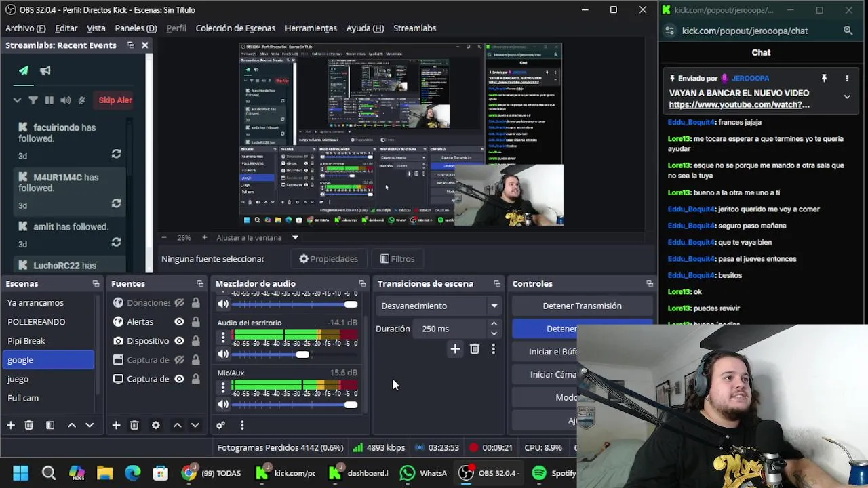The height and width of the screenshot is (488, 868).
Task: Unlock the Dispositivo source
Action: pos(195,341)
